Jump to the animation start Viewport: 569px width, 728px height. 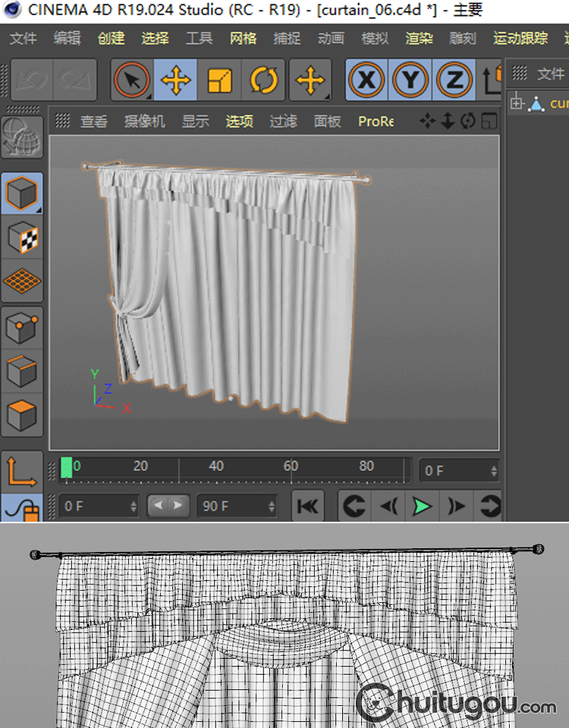(307, 506)
